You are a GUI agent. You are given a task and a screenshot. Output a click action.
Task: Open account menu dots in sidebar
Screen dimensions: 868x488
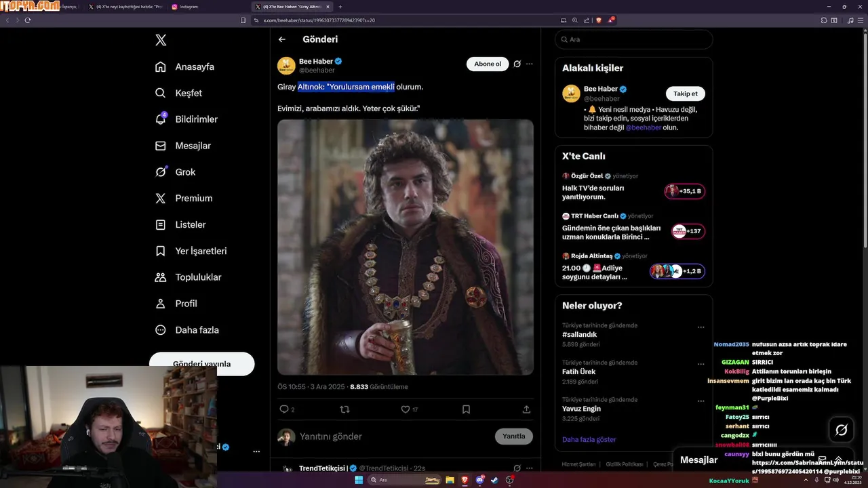coord(256,451)
